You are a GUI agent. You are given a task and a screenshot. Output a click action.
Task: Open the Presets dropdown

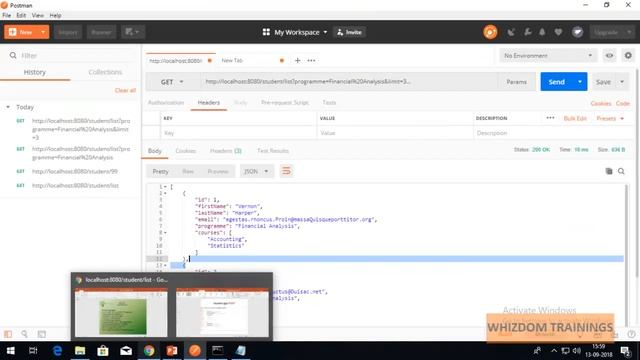coord(610,118)
